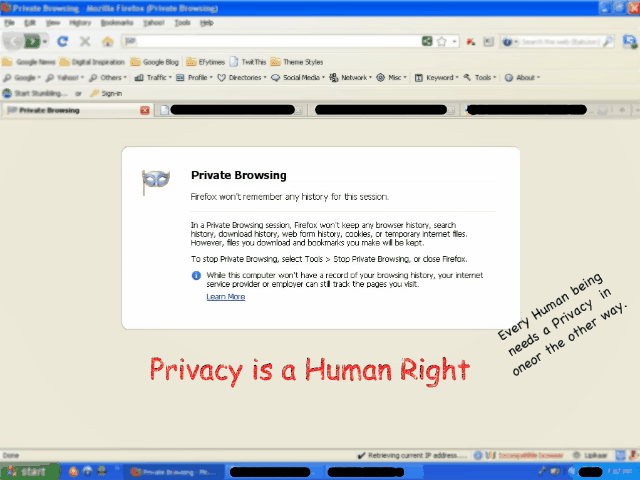Open the Edit menu
Image resolution: width=640 pixels, height=480 pixels.
(x=30, y=23)
